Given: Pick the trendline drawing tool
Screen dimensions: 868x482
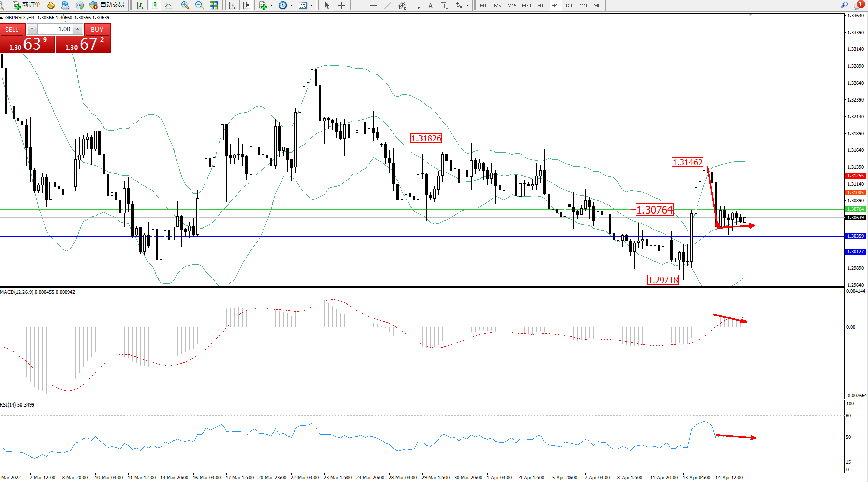Looking at the screenshot, I should pos(388,5).
